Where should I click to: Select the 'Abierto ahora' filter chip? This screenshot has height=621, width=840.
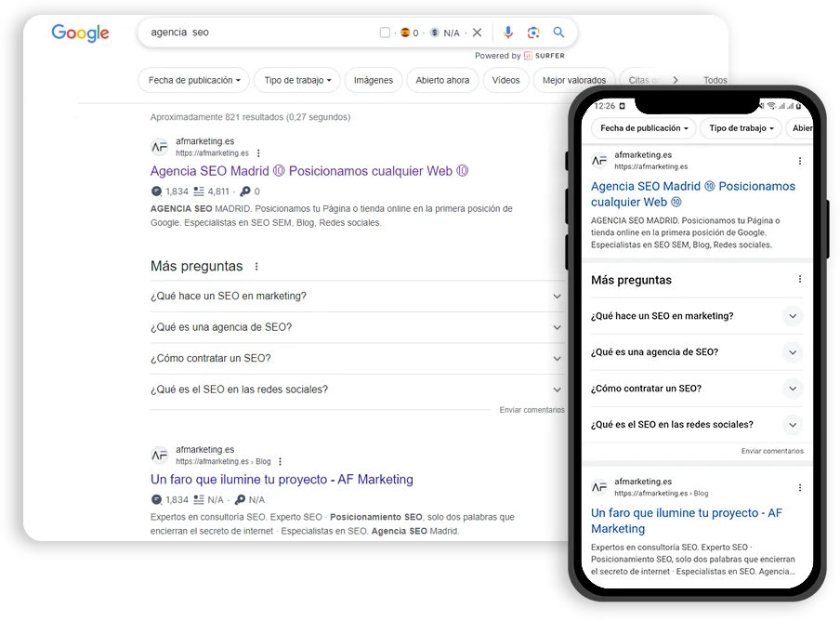coord(442,80)
